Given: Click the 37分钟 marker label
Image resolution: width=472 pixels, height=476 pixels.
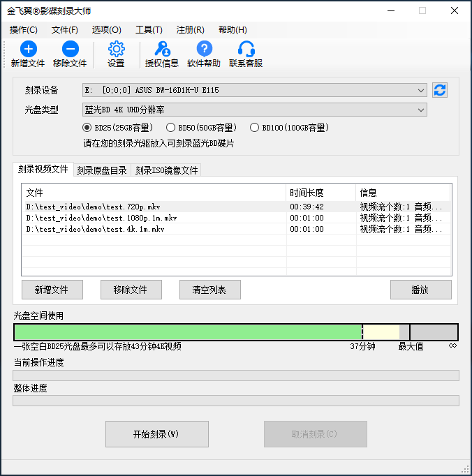Looking at the screenshot, I should click(362, 346).
